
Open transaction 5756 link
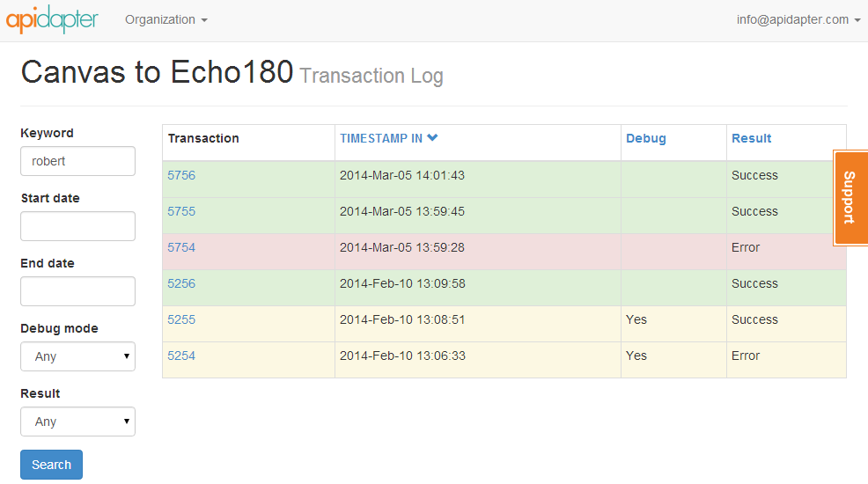pyautogui.click(x=181, y=175)
